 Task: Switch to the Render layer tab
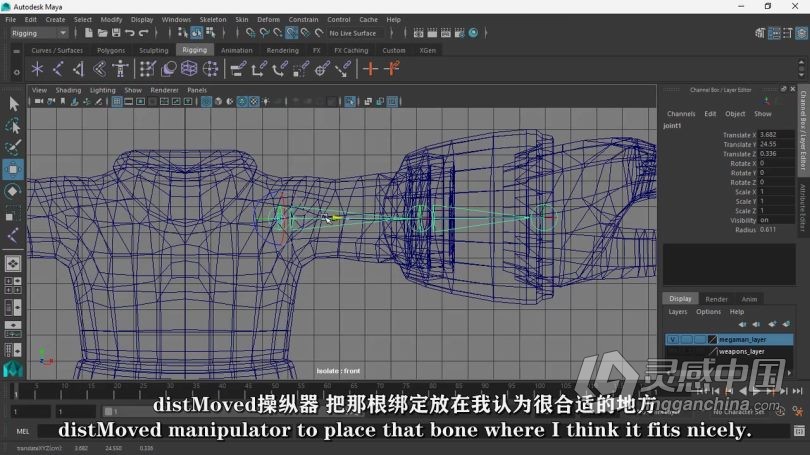click(716, 299)
